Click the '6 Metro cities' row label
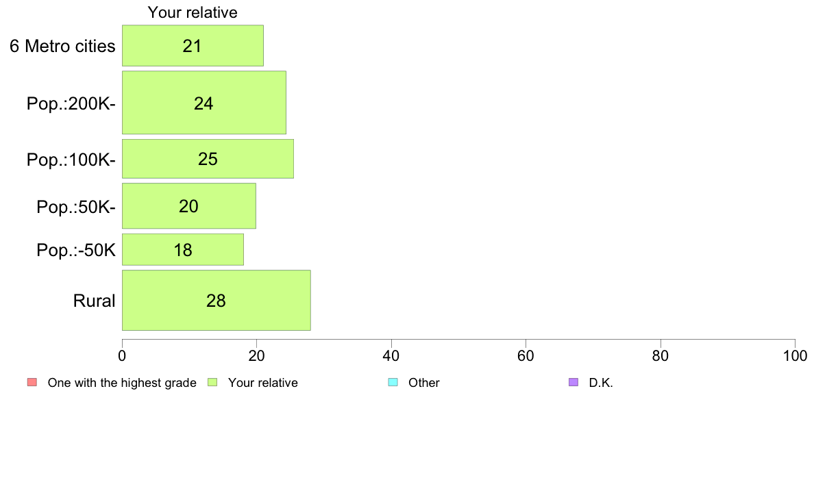The height and width of the screenshot is (504, 814). [x=62, y=46]
